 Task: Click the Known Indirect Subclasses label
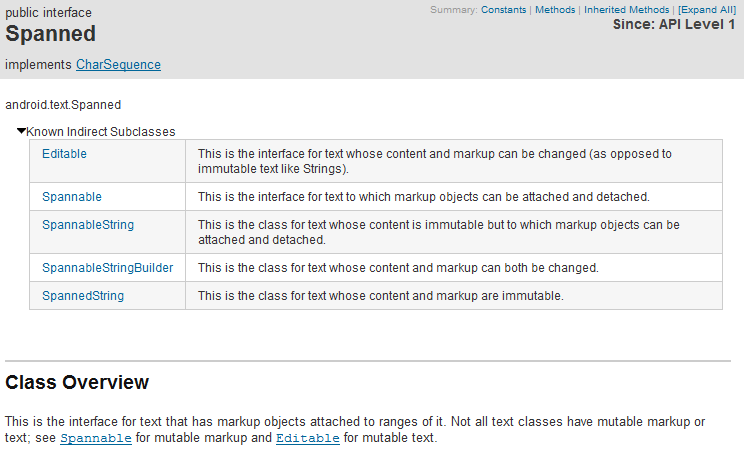[x=101, y=132]
